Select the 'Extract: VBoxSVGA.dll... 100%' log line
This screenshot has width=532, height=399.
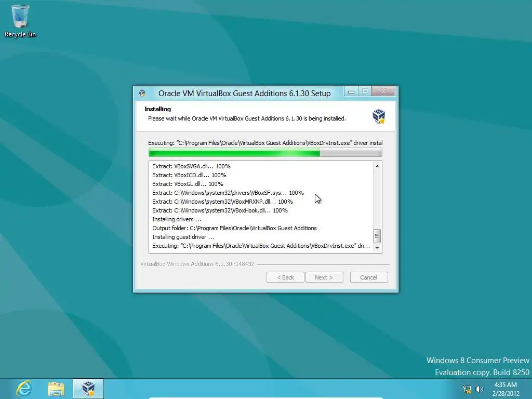tap(191, 166)
